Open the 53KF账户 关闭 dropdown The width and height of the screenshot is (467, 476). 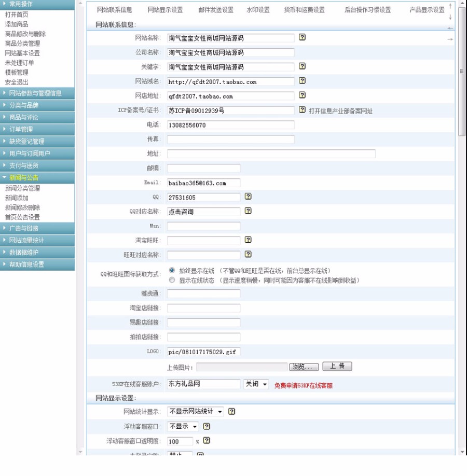256,384
